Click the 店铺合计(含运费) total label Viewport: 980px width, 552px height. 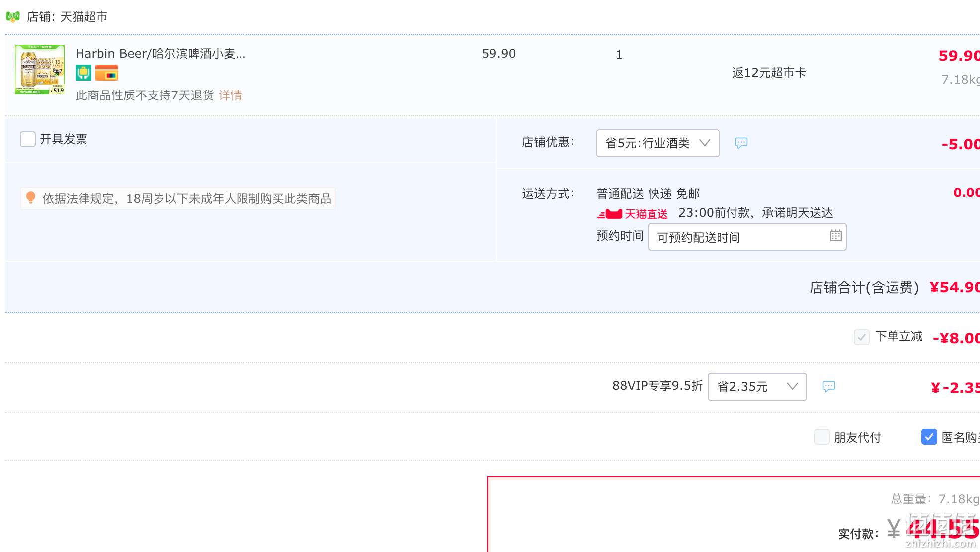[864, 288]
